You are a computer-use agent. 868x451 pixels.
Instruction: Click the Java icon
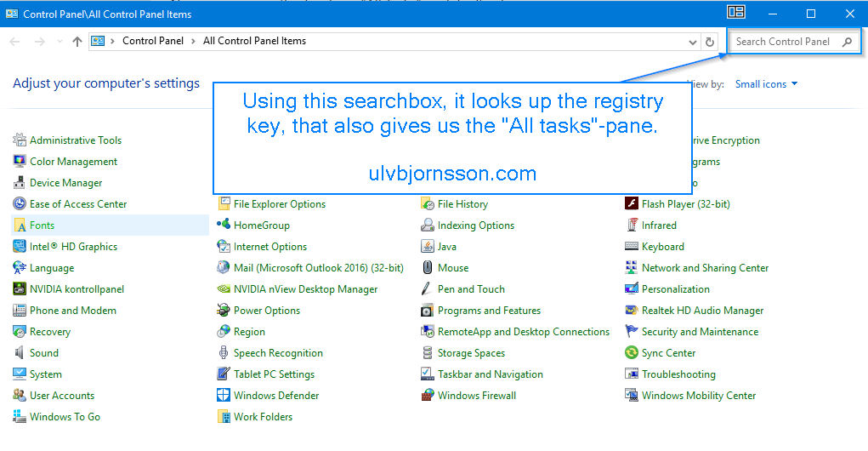(428, 247)
